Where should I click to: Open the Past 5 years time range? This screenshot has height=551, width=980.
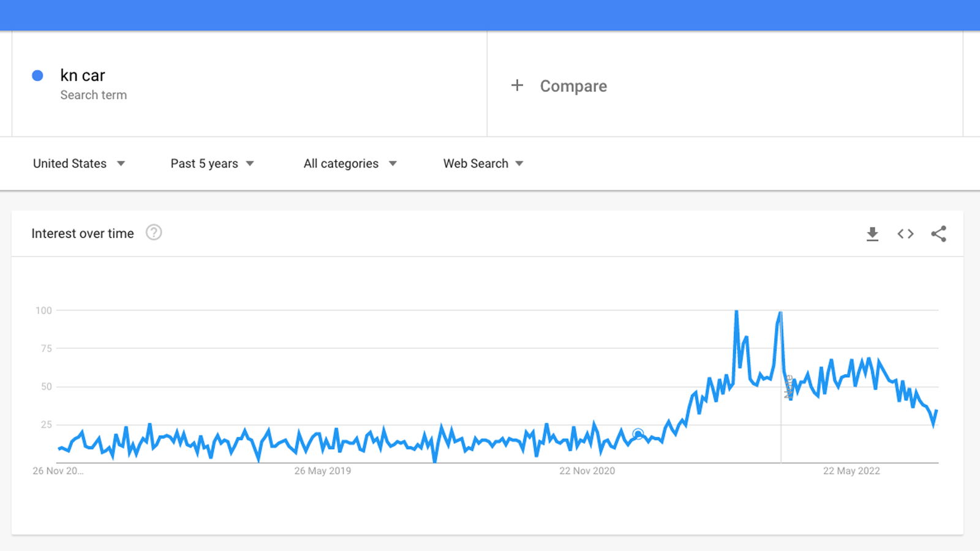pos(212,163)
